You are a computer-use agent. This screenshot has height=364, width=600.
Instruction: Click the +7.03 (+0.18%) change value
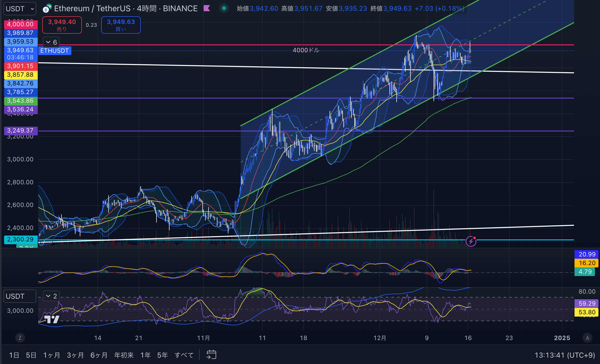click(439, 9)
